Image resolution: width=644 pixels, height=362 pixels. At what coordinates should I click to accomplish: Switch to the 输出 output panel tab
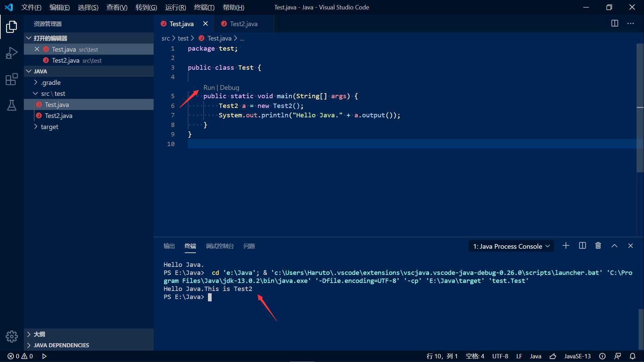click(x=169, y=246)
